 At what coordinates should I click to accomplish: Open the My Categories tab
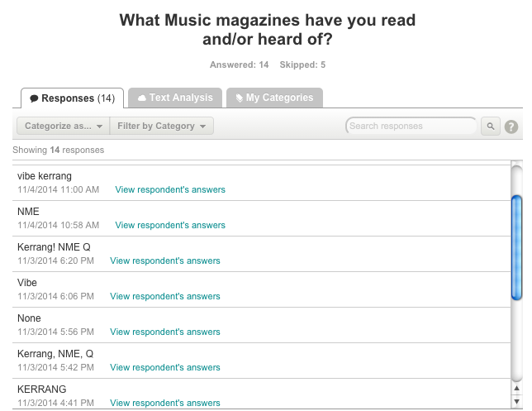coord(274,98)
